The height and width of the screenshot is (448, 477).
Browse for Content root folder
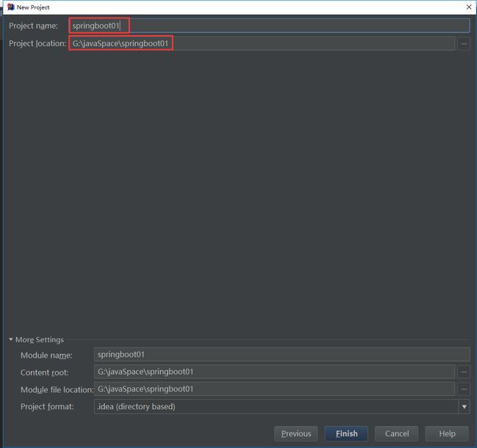[464, 372]
